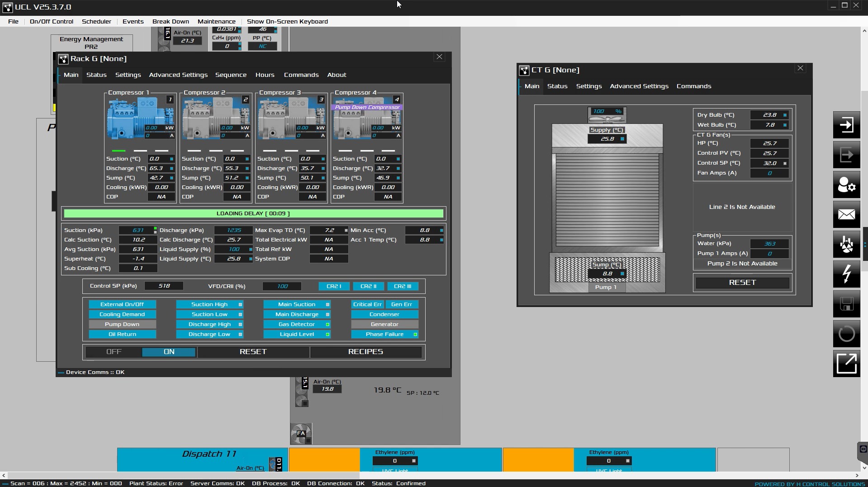Screen dimensions: 868x487
Task: Open Rack G Commands tab
Action: point(301,75)
